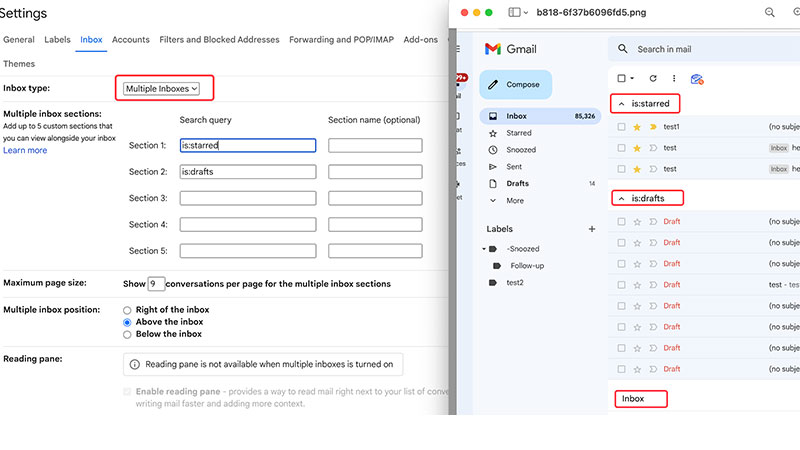Select Right of the inbox radio button

127,310
